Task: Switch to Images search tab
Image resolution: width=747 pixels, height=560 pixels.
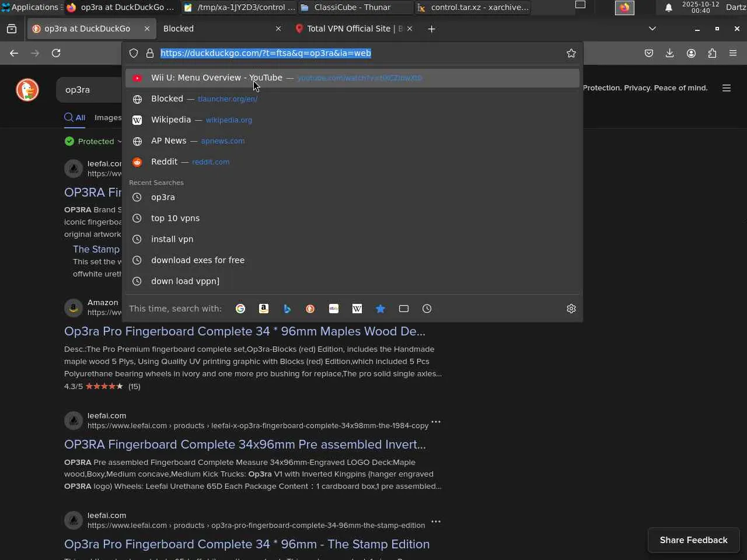Action: [108, 117]
